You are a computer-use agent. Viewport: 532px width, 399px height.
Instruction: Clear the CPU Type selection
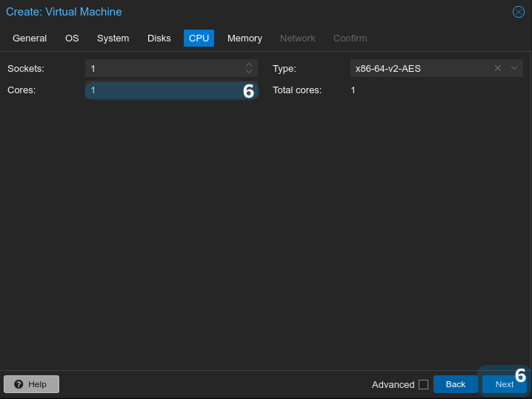(498, 68)
